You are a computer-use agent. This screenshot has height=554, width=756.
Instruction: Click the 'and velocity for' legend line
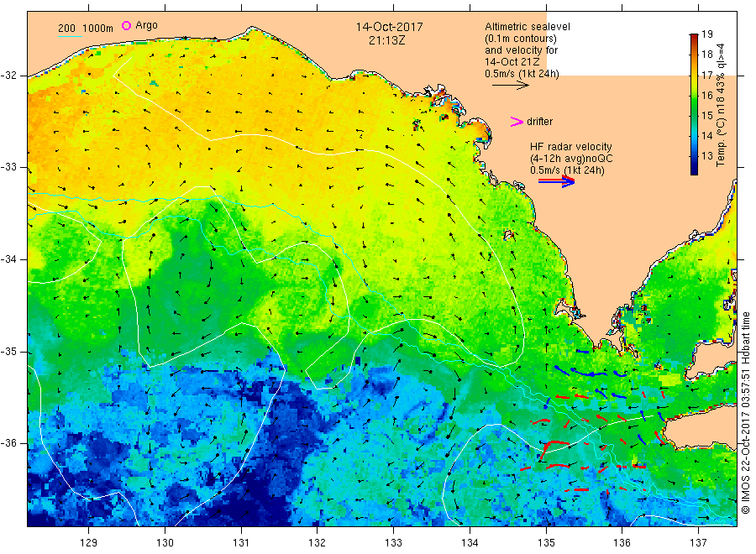[521, 50]
